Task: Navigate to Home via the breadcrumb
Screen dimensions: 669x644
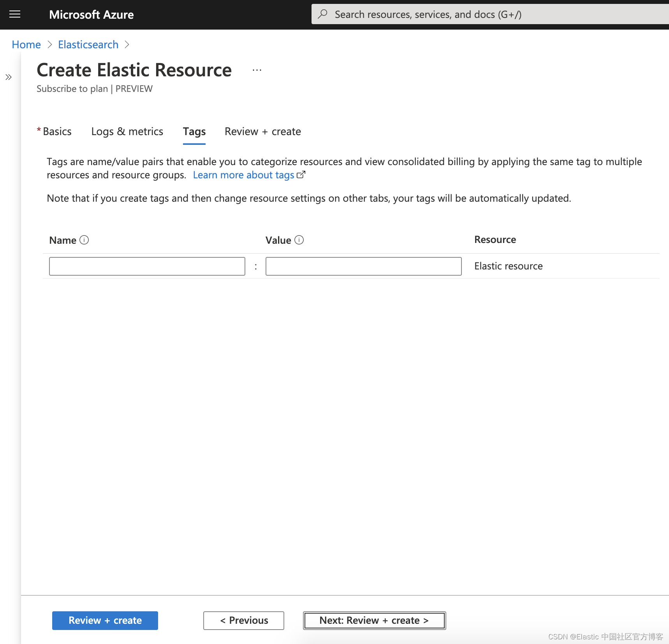Action: tap(26, 44)
